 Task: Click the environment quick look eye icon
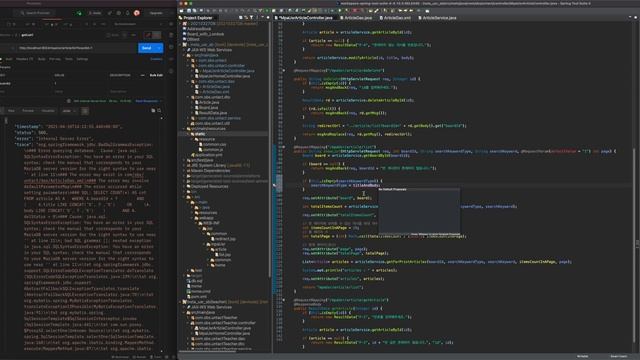[171, 24]
